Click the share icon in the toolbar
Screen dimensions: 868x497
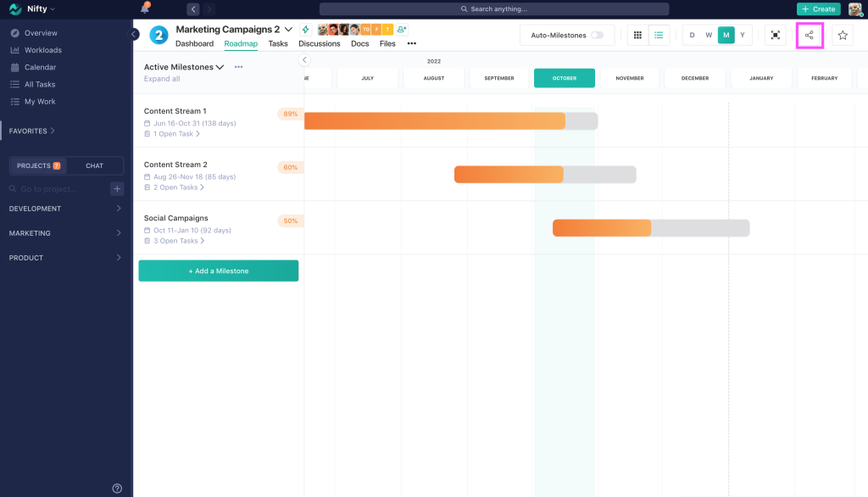(810, 36)
